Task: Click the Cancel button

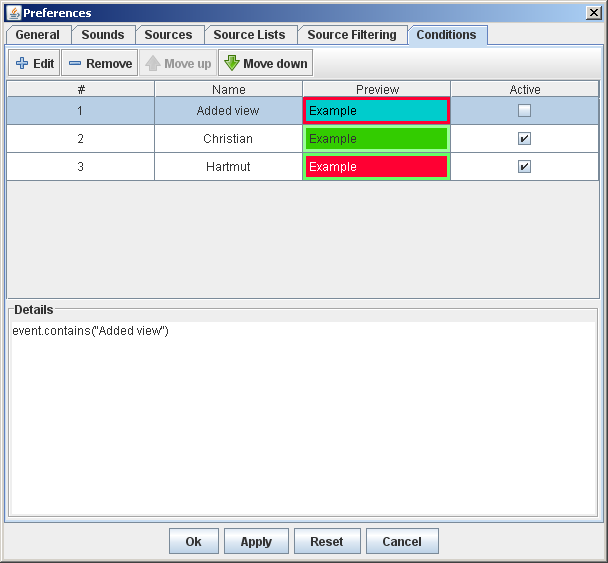Action: click(401, 541)
